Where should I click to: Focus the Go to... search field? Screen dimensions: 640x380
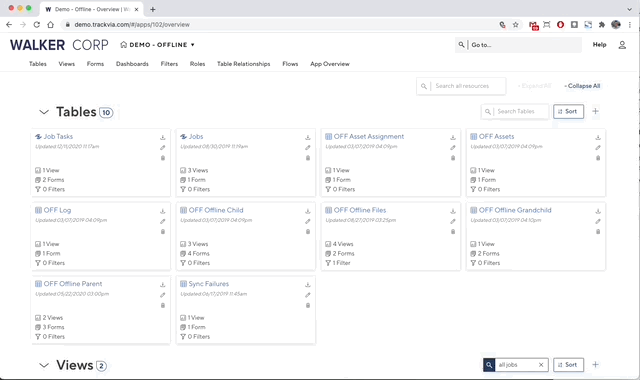point(518,45)
